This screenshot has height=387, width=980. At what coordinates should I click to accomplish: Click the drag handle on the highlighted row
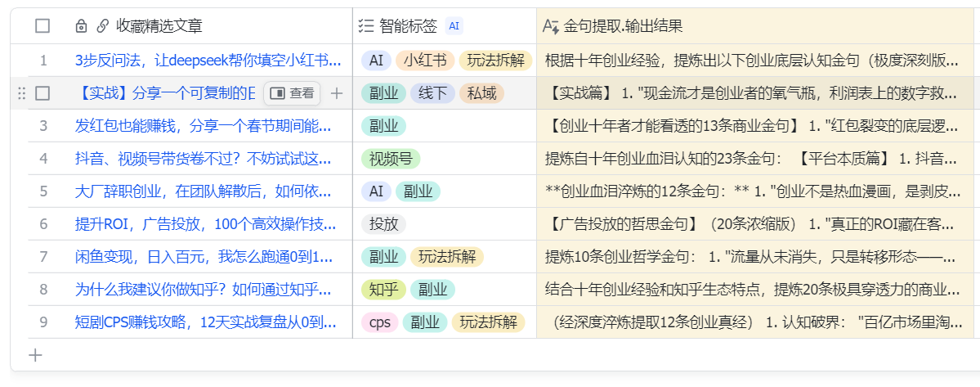tap(21, 93)
